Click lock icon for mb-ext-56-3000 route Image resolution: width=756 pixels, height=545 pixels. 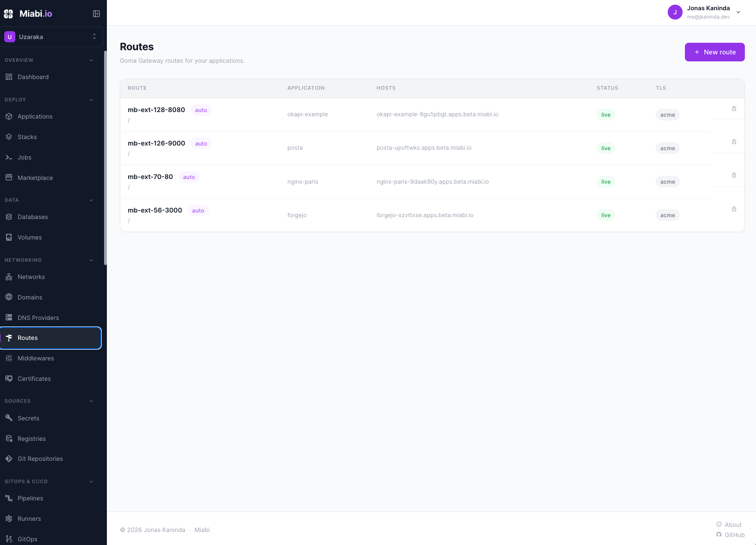coord(734,209)
